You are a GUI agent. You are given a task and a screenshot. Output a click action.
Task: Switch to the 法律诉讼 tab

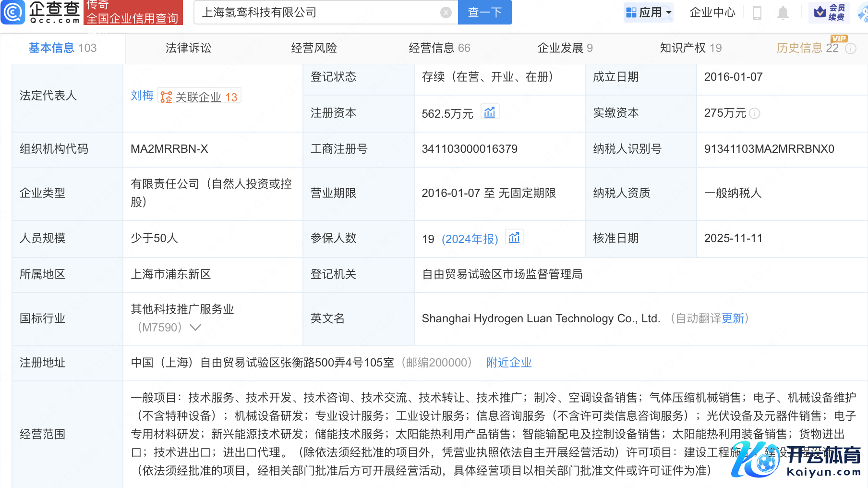[188, 48]
